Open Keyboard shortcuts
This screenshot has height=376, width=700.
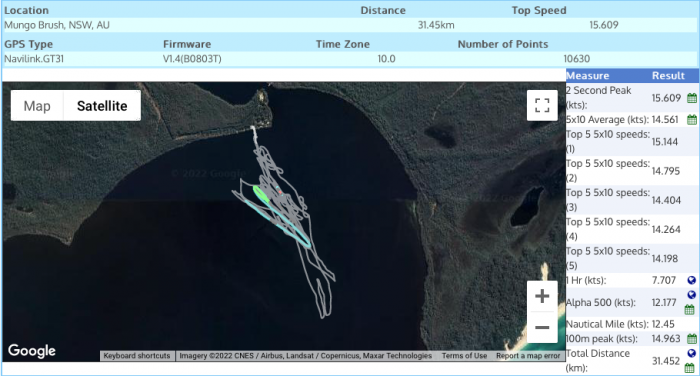(137, 356)
